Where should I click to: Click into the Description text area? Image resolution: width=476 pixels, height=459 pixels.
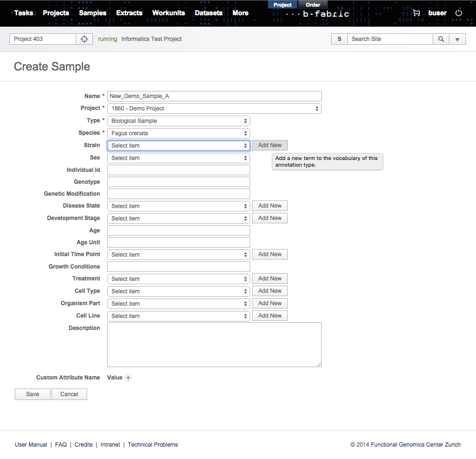[x=214, y=345]
